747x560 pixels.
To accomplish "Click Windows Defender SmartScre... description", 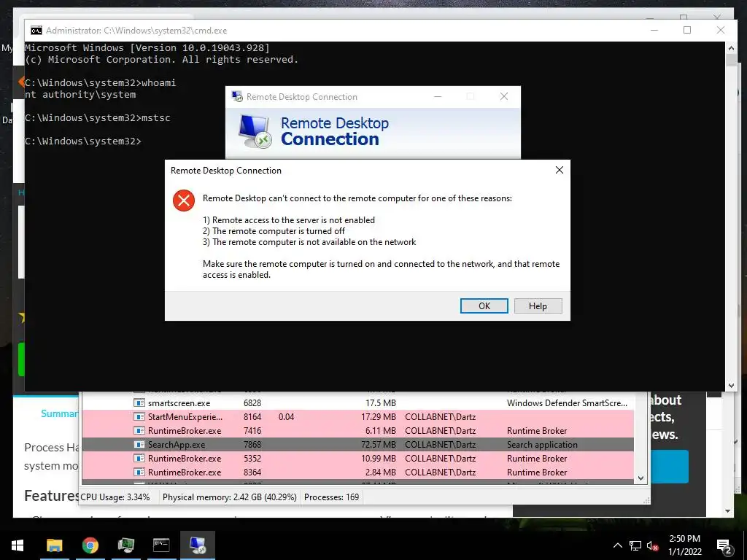I will coord(567,402).
